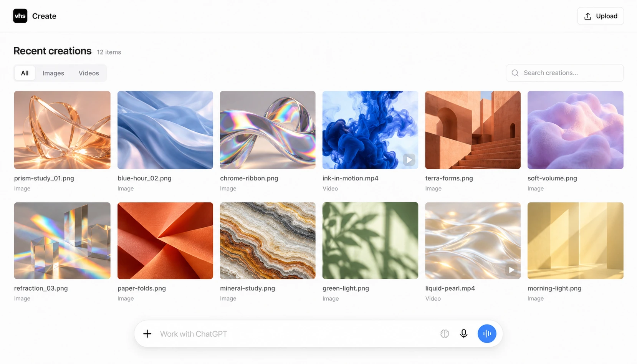Click the Create title text

click(x=44, y=16)
